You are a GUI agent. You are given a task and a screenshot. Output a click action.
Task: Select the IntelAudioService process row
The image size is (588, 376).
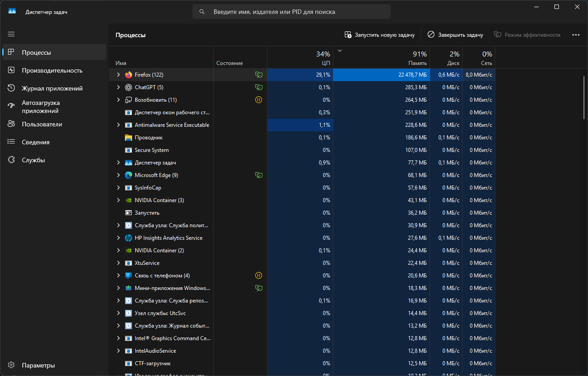(302, 351)
